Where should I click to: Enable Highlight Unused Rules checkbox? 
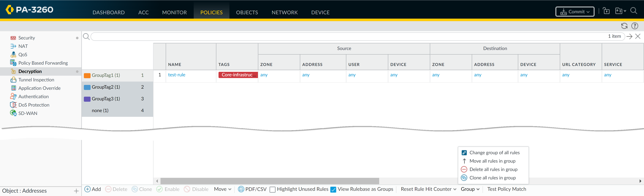pos(273,189)
